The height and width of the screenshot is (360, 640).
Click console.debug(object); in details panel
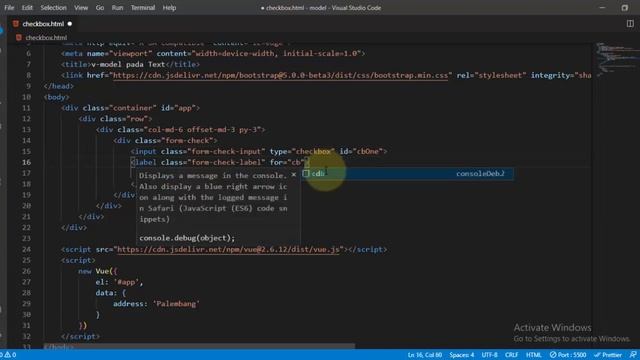click(187, 238)
